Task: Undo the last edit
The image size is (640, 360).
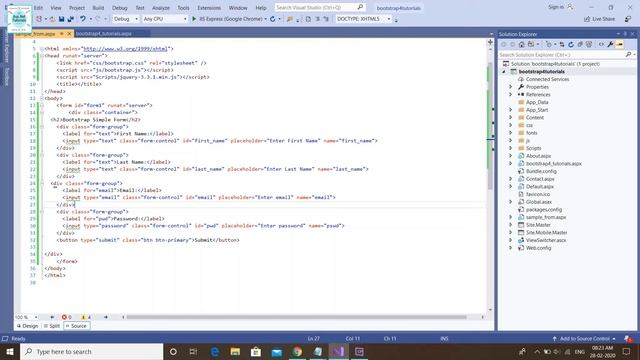Action: [x=83, y=19]
